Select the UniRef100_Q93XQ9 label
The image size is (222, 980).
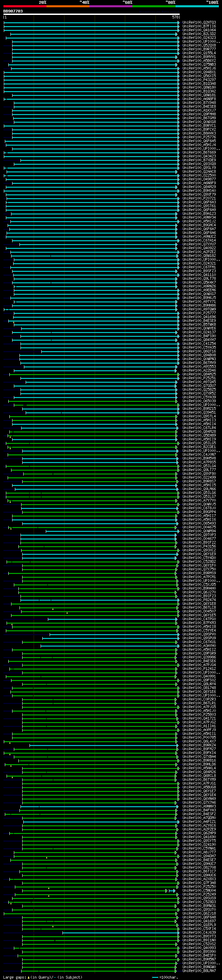click(199, 164)
